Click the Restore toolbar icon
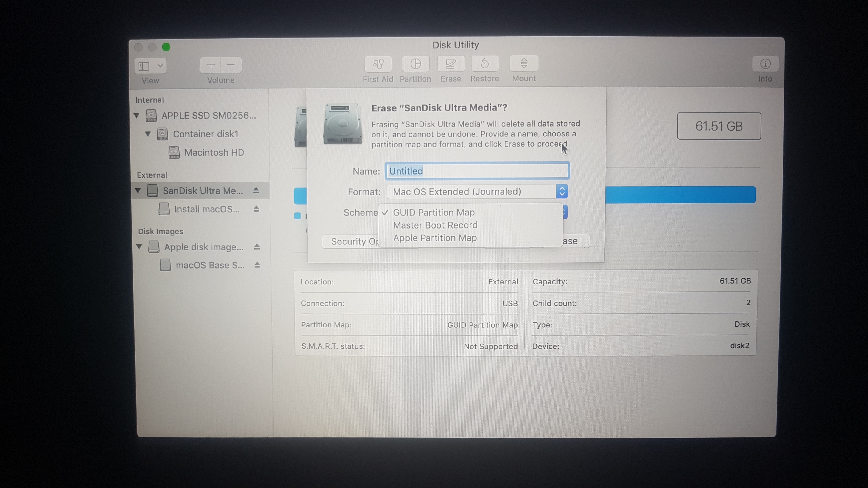Viewport: 868px width, 488px height. pyautogui.click(x=485, y=64)
